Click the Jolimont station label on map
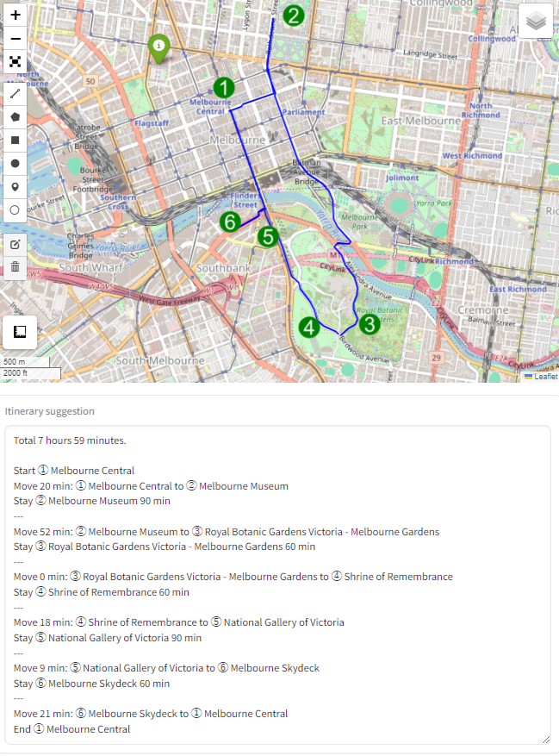This screenshot has width=559, height=756. click(402, 178)
